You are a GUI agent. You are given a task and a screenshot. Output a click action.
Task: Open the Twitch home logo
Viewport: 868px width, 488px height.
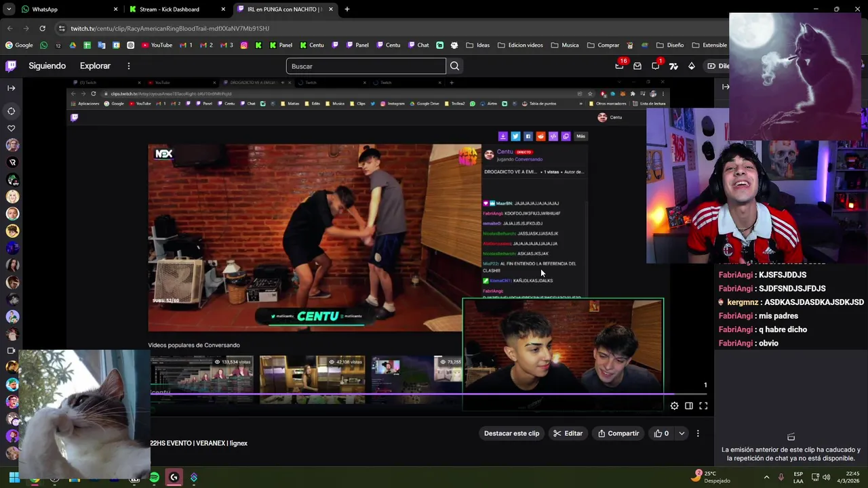11,66
